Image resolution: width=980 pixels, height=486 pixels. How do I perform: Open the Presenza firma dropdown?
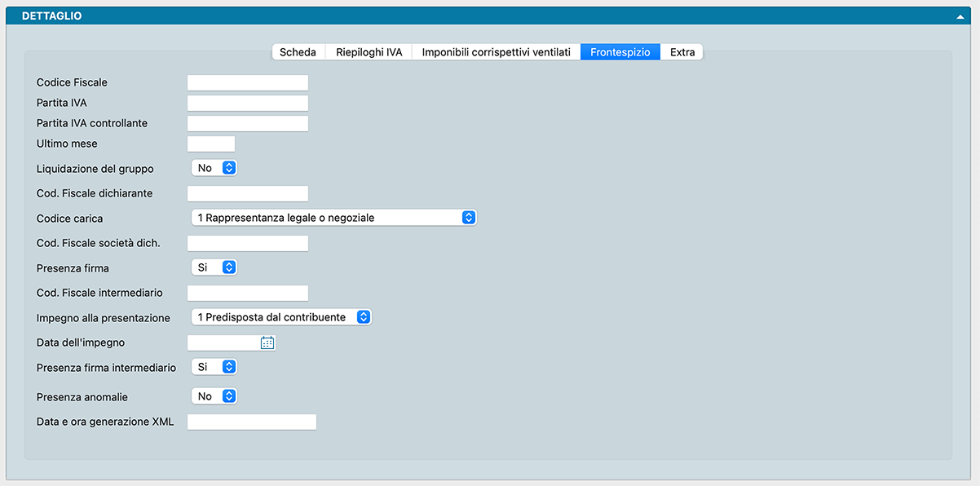[x=214, y=267]
